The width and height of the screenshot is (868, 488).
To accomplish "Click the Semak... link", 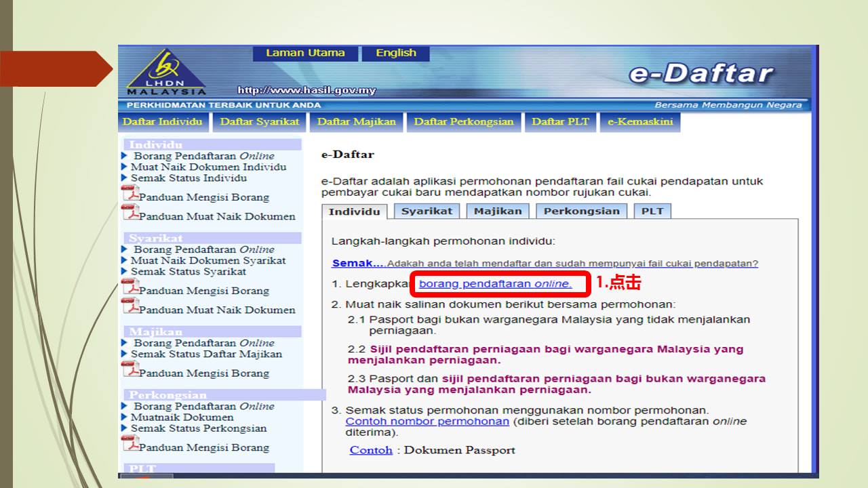I will [358, 263].
